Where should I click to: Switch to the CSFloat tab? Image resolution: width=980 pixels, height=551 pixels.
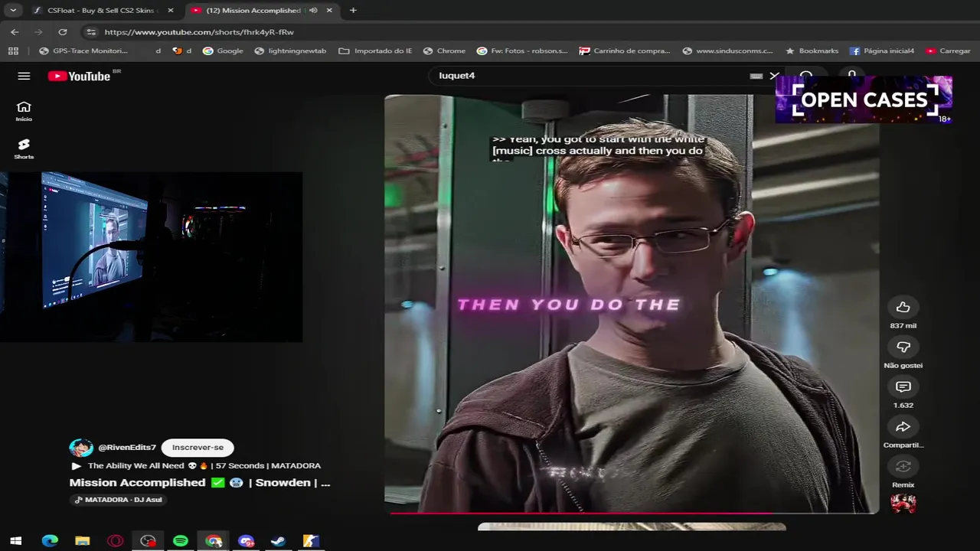(x=103, y=11)
